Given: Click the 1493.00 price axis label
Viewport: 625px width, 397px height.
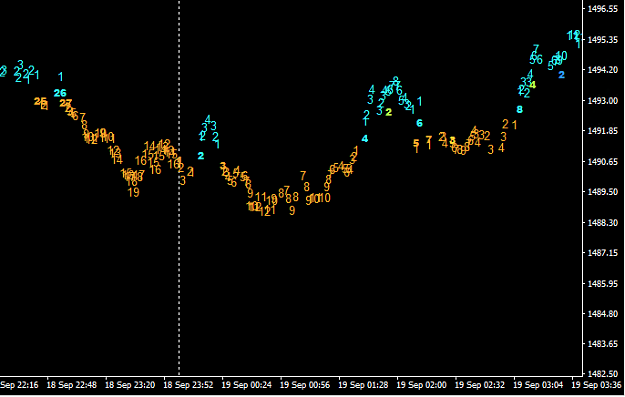Looking at the screenshot, I should (x=602, y=100).
